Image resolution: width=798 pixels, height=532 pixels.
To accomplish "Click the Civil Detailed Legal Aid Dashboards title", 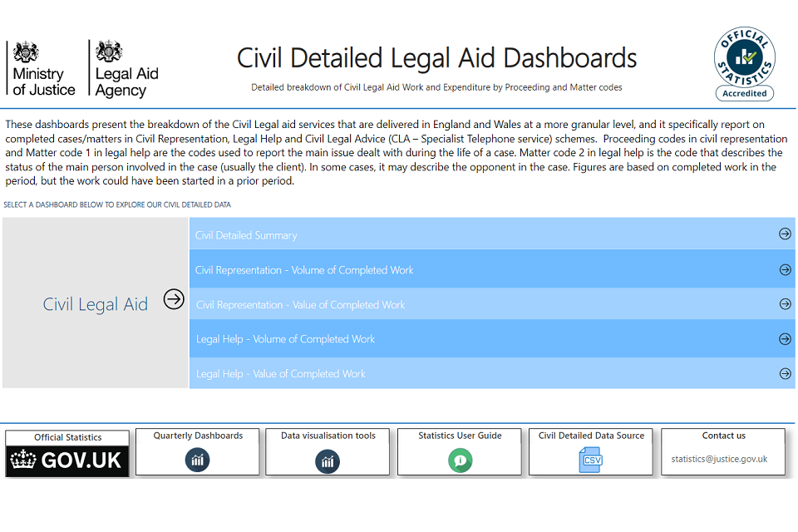I will pos(436,58).
